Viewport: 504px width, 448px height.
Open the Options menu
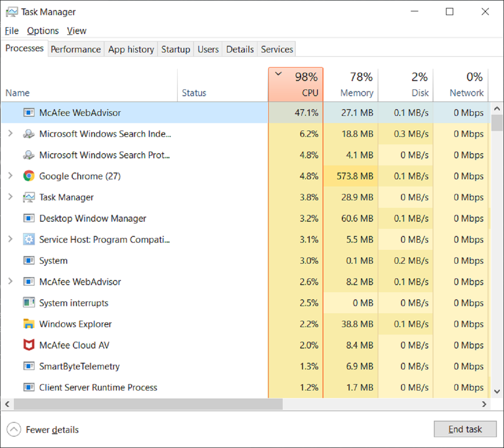click(x=43, y=31)
